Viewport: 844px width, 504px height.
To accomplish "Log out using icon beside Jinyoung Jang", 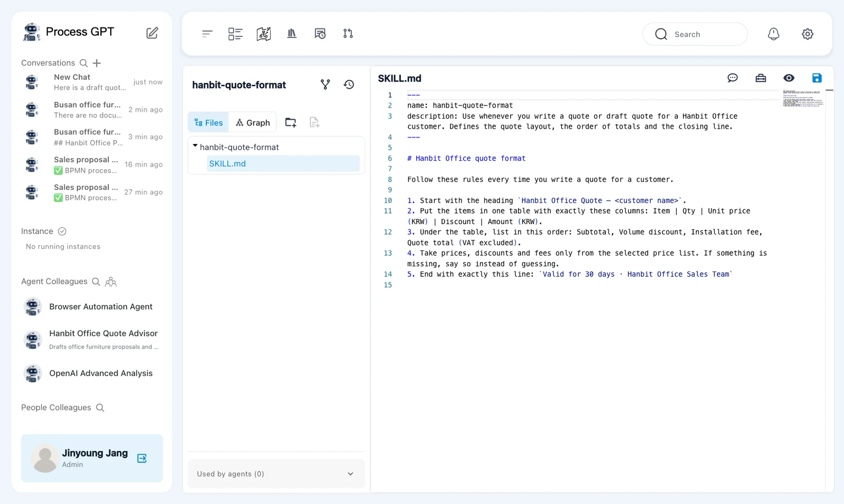I will pos(142,458).
